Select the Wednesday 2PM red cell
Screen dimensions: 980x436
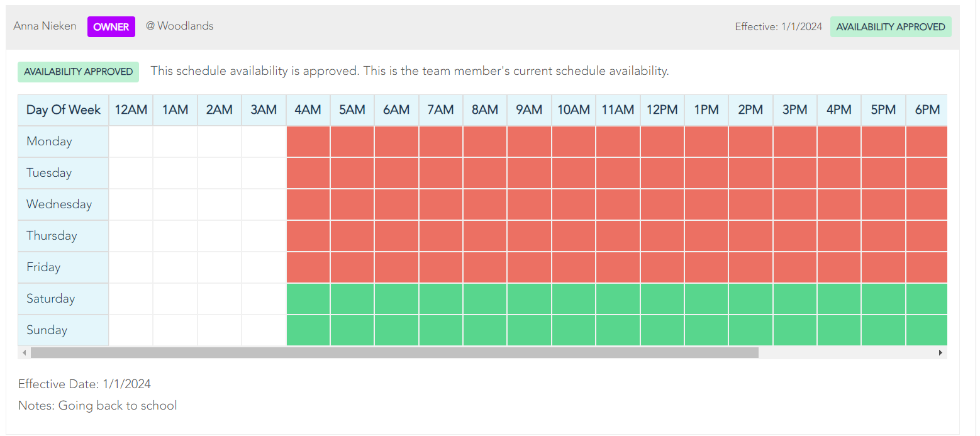point(750,204)
